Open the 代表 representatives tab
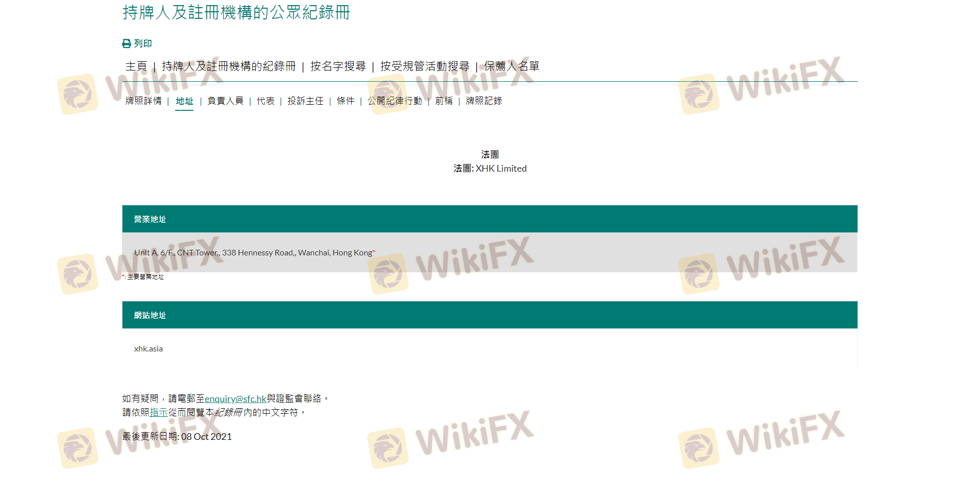 click(x=265, y=101)
